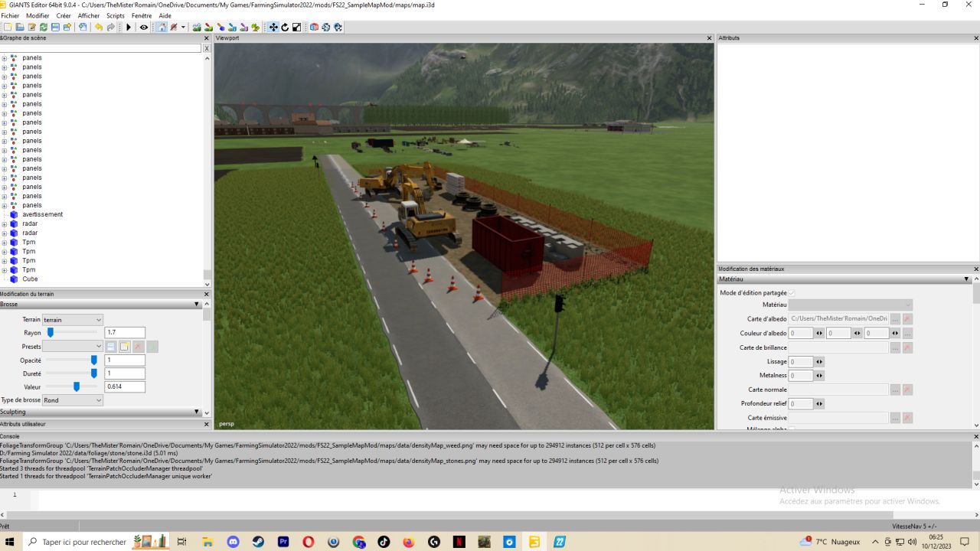
Task: Click the scene graph search field
Action: tap(101, 48)
